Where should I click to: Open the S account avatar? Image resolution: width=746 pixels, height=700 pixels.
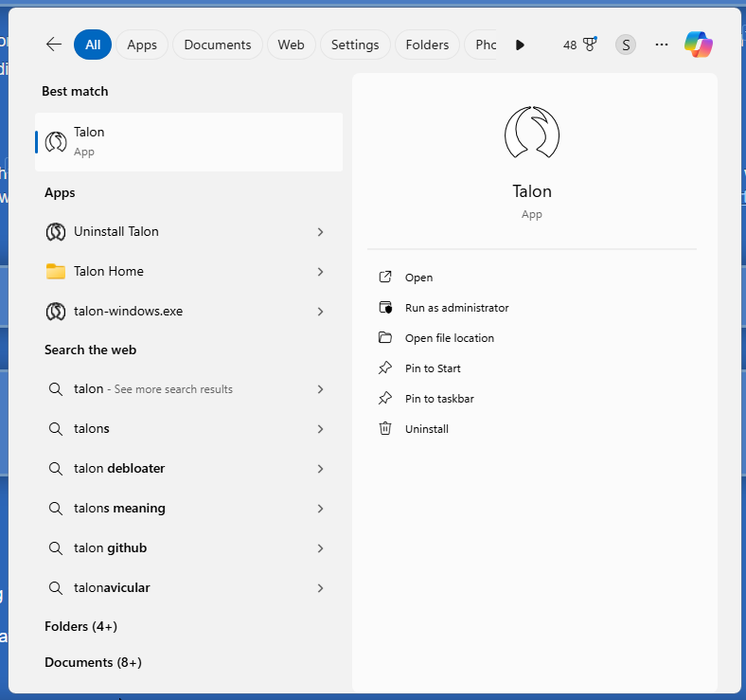click(626, 45)
